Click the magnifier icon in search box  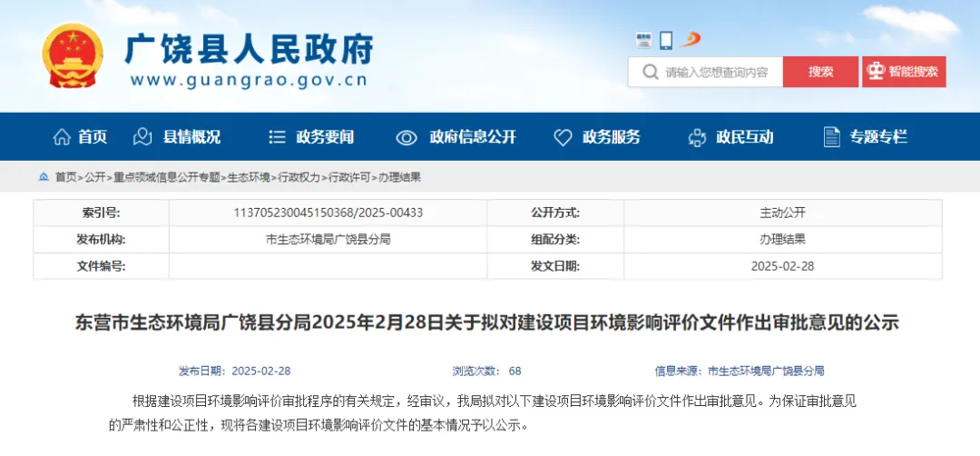point(651,72)
